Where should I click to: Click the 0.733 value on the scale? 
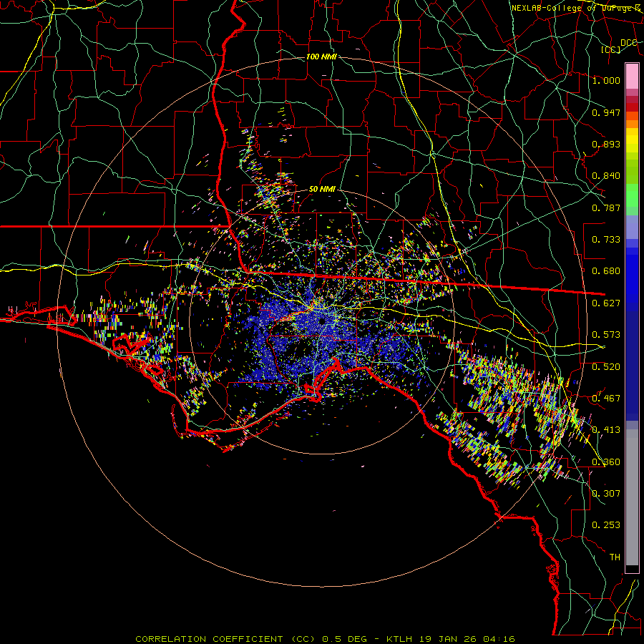(606, 240)
